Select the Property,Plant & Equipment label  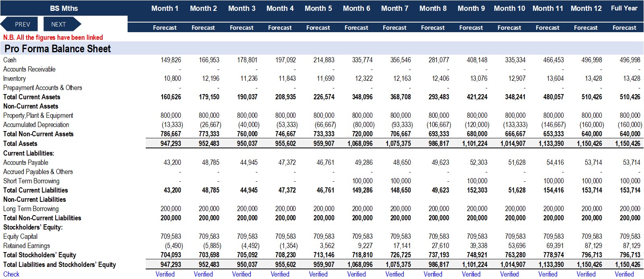point(38,115)
